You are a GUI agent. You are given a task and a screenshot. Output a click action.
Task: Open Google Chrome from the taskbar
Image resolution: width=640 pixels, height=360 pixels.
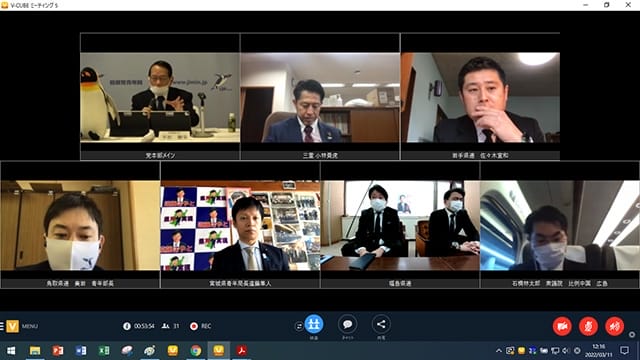[x=196, y=351]
